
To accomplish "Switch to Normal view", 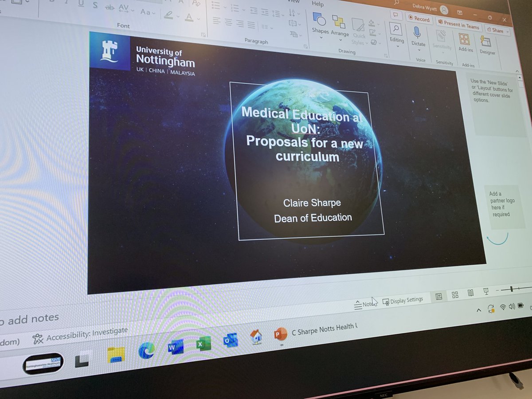I will tap(439, 296).
